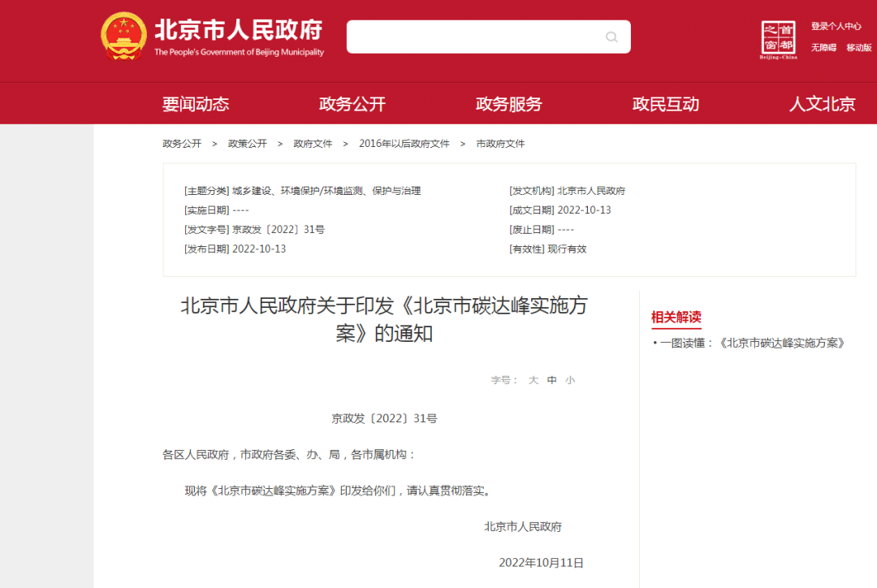The image size is (877, 588).
Task: Click the magnifier search icon
Action: [x=611, y=37]
